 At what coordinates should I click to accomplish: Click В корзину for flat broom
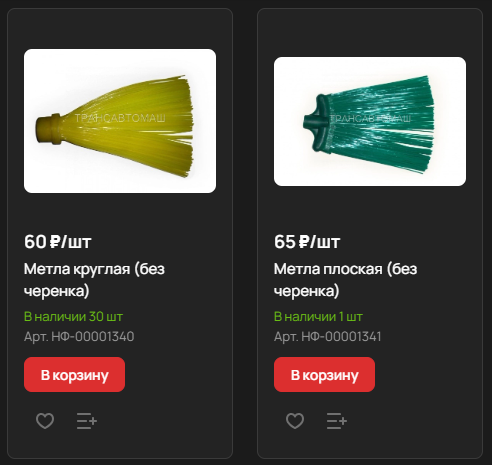tap(324, 375)
